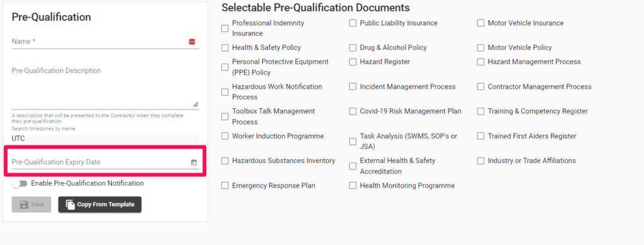Click the Copy From Template button
Image resolution: width=644 pixels, height=245 pixels.
(100, 204)
